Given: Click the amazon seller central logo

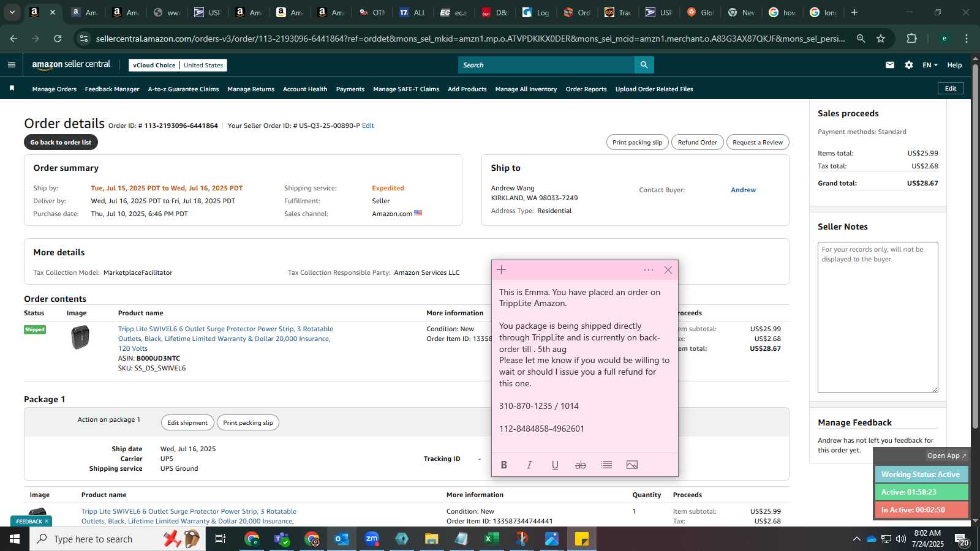Looking at the screenshot, I should point(71,64).
